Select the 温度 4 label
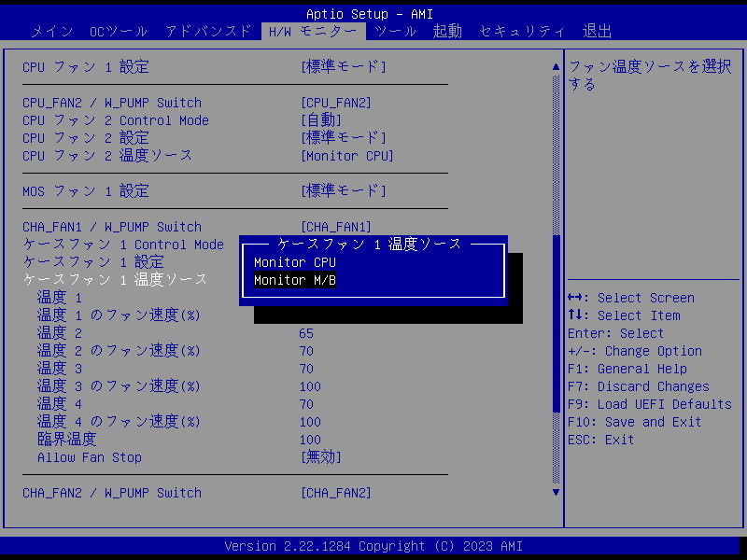 point(60,404)
